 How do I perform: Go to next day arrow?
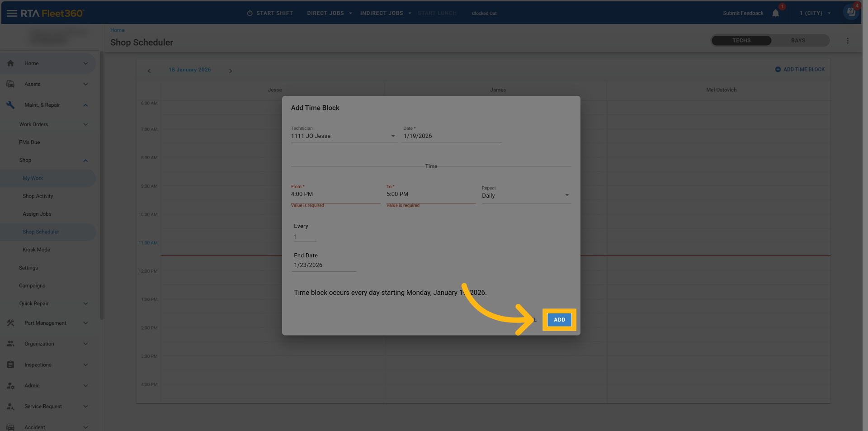click(231, 71)
